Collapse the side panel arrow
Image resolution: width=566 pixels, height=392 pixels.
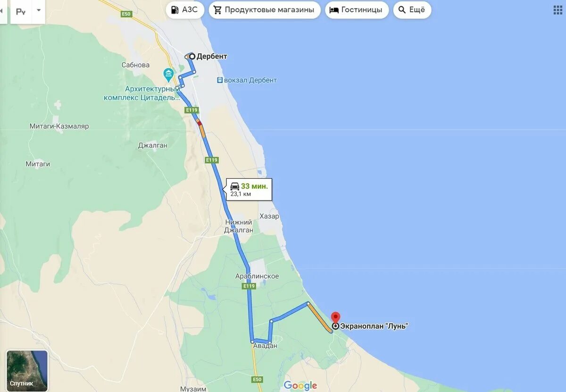point(1,10)
